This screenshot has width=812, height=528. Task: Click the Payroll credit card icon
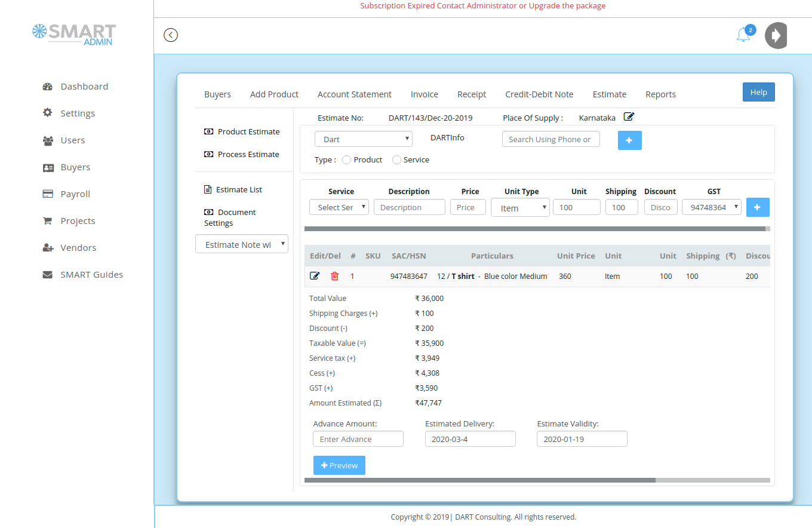pos(48,194)
